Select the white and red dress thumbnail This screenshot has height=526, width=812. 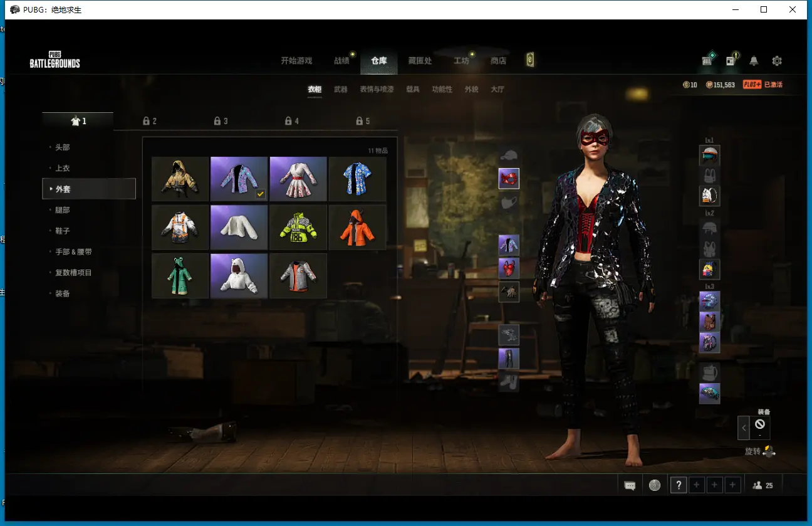(x=298, y=179)
